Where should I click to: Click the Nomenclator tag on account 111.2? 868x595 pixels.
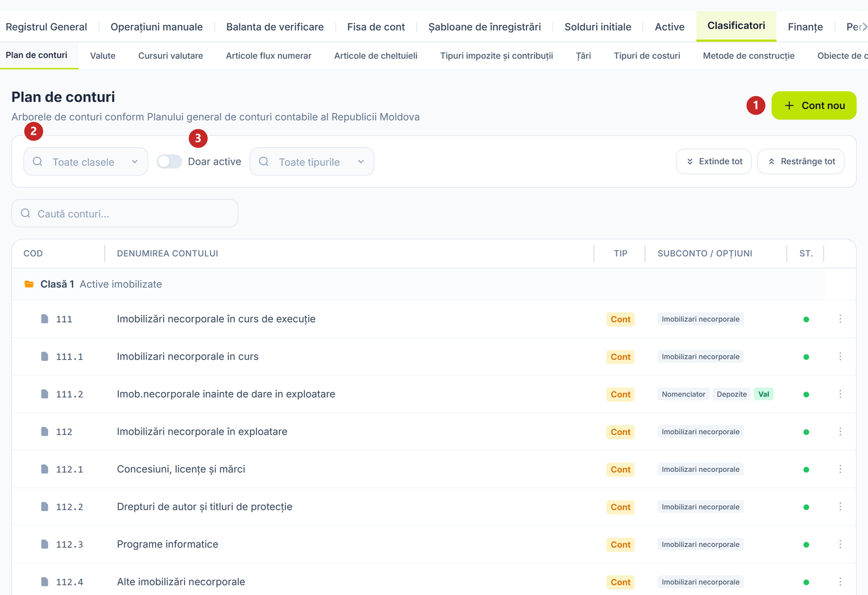pos(683,394)
